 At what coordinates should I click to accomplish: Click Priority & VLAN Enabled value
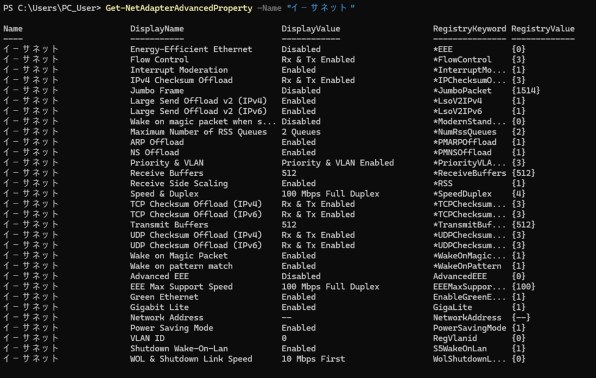pos(338,163)
